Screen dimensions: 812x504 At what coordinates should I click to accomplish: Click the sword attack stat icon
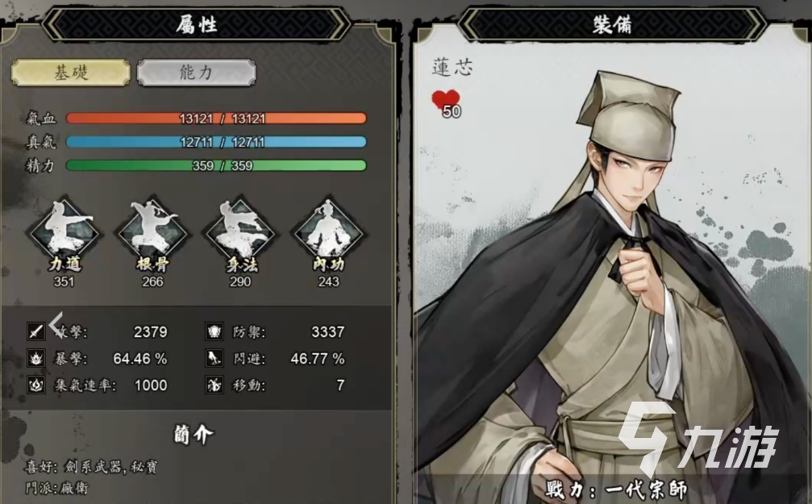pyautogui.click(x=36, y=331)
